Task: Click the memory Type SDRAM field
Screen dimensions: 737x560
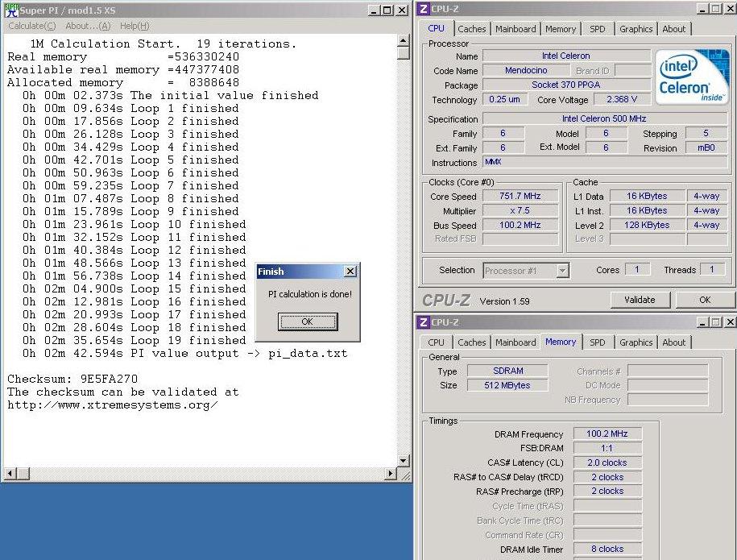Action: 507,371
